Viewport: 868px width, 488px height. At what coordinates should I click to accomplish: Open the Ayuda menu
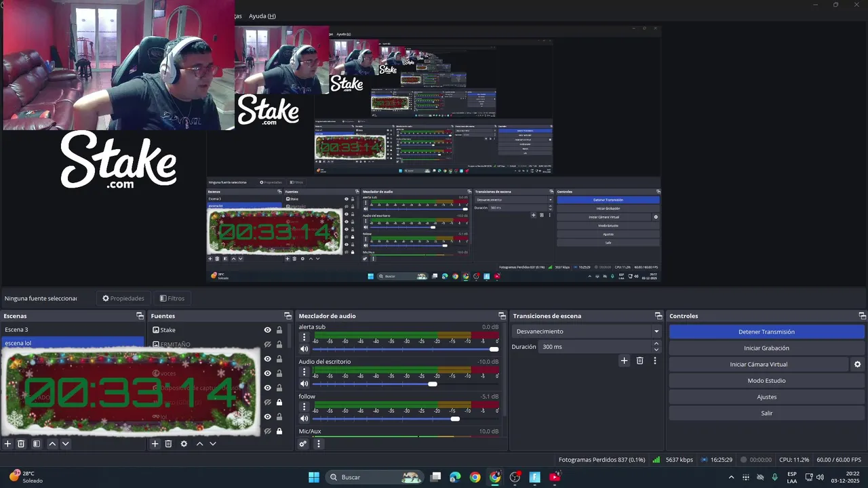(262, 16)
